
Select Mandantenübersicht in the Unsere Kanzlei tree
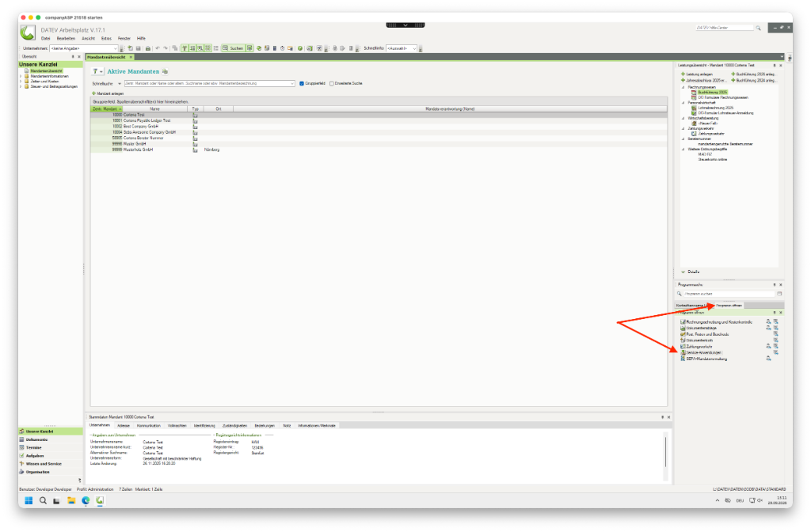tap(46, 70)
